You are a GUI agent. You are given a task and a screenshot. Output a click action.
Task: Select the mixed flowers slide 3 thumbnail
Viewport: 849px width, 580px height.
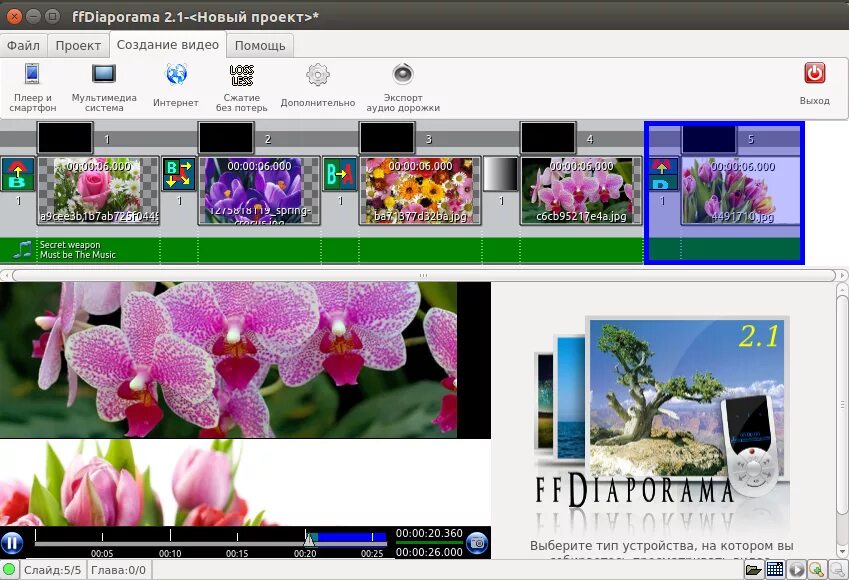click(x=420, y=191)
